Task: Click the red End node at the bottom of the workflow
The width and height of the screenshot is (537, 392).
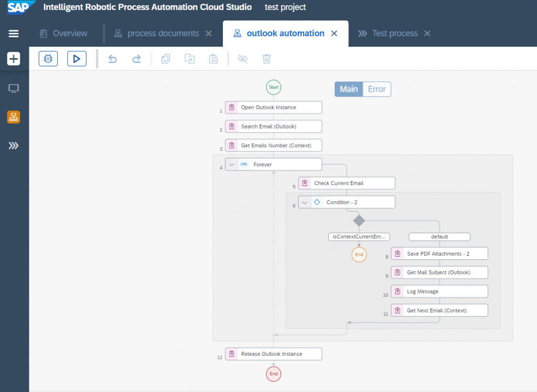Action: (274, 374)
